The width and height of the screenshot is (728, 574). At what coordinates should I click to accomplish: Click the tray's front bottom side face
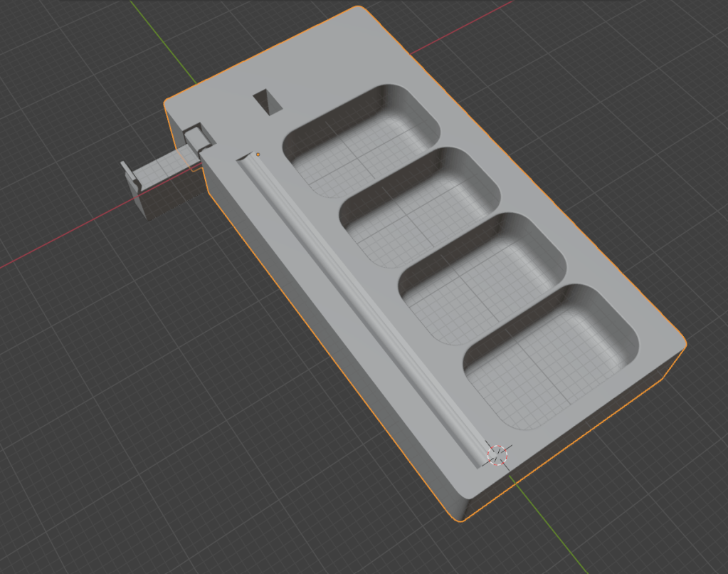569,442
